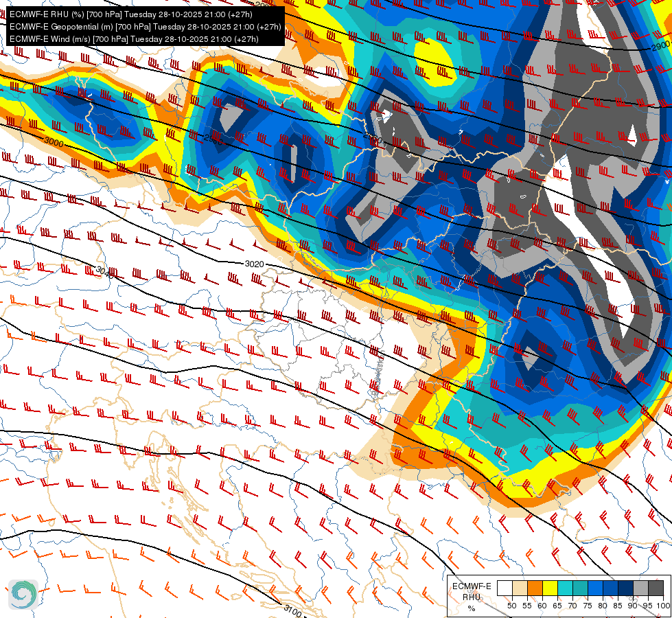Select the ECMWF-E Wind 700 hPa title line
Screen dimensions: 672x618
(134, 39)
